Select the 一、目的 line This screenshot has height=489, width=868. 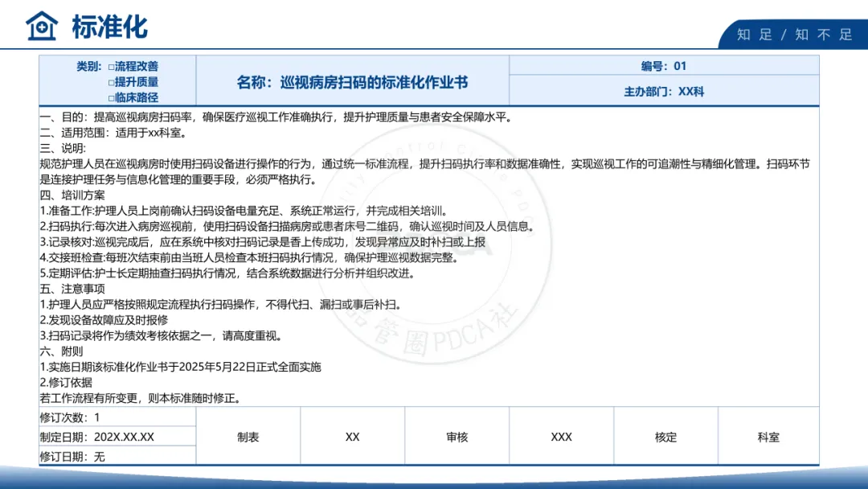click(x=277, y=117)
